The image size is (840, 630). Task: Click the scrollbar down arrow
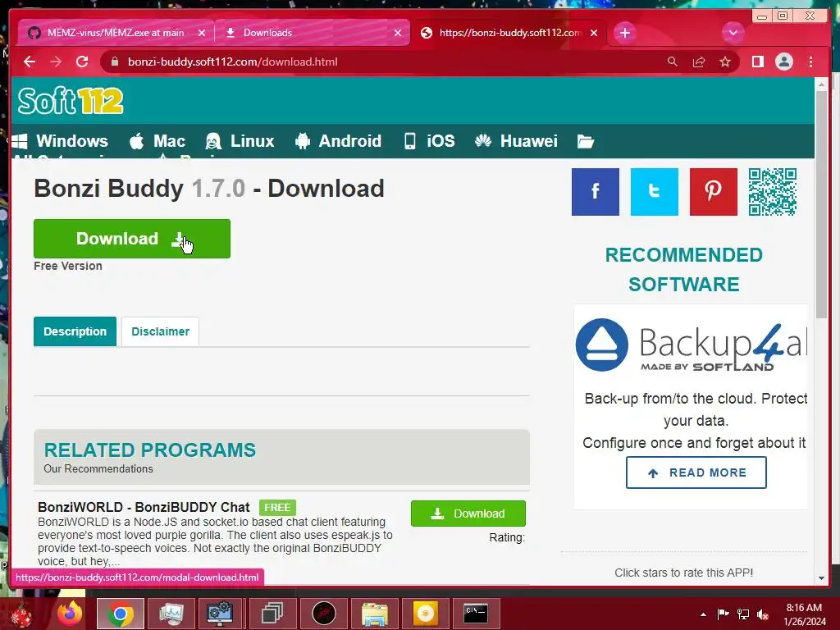[821, 578]
